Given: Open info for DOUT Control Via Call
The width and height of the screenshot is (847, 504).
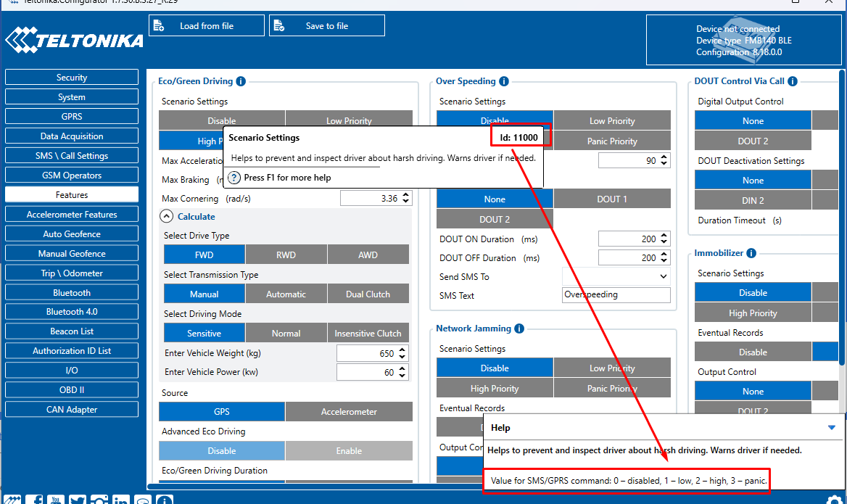Looking at the screenshot, I should [793, 81].
